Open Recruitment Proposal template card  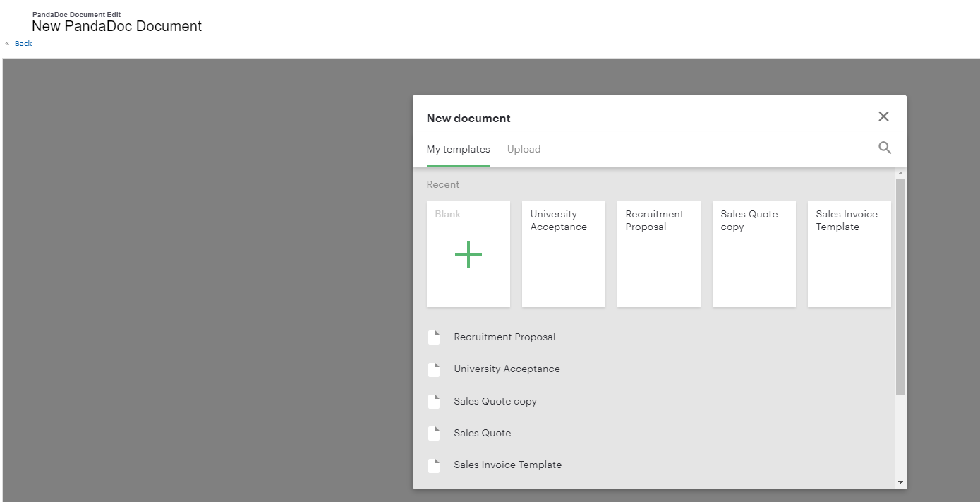pyautogui.click(x=659, y=254)
